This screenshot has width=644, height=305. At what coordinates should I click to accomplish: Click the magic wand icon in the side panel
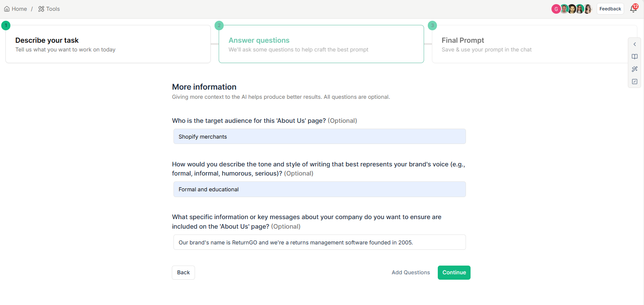[x=634, y=69]
